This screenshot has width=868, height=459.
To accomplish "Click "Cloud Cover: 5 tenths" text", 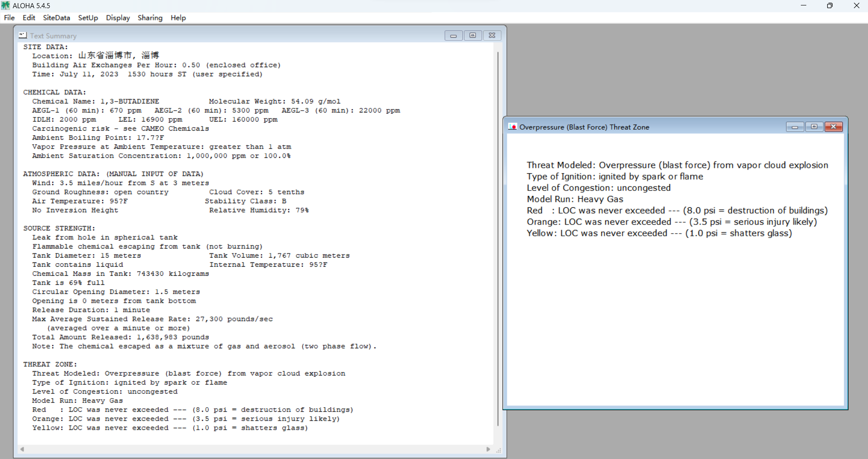I will click(257, 192).
